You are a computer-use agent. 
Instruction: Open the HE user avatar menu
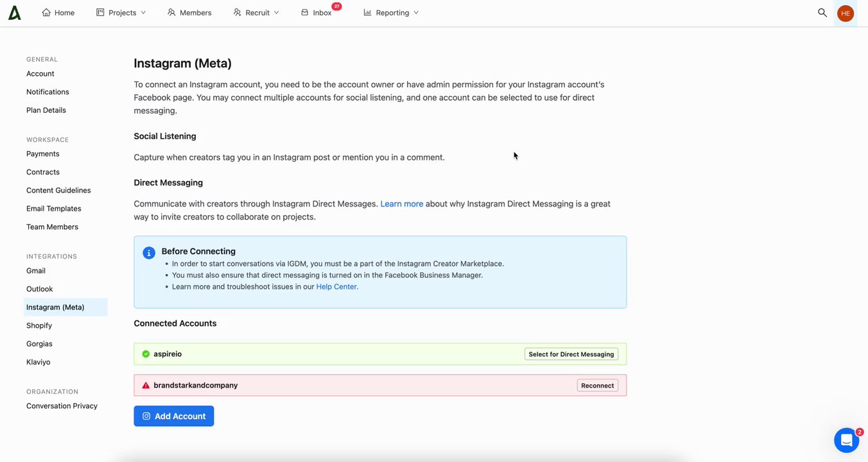click(845, 13)
